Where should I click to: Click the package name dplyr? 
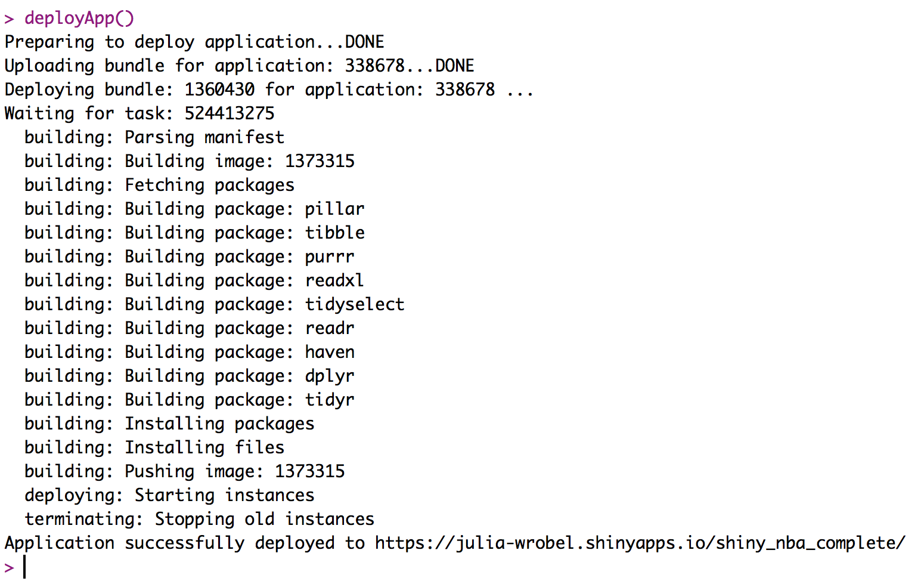(x=330, y=376)
